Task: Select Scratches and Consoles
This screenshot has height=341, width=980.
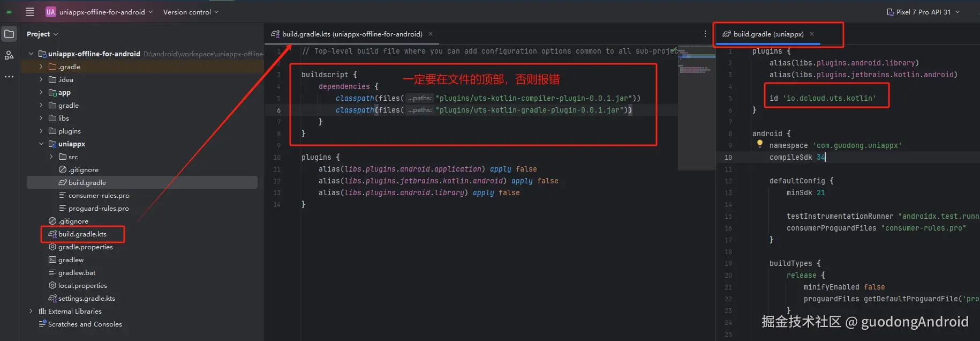Action: (x=80, y=324)
